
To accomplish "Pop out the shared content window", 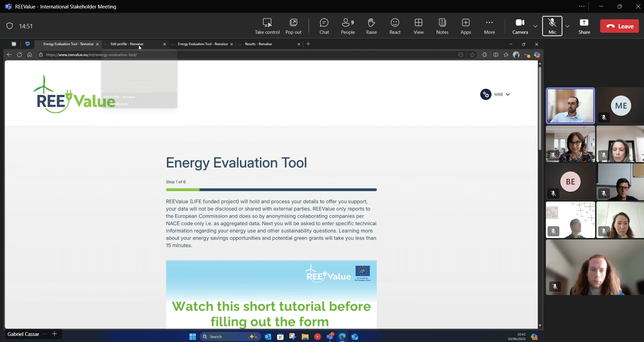I will pyautogui.click(x=293, y=26).
